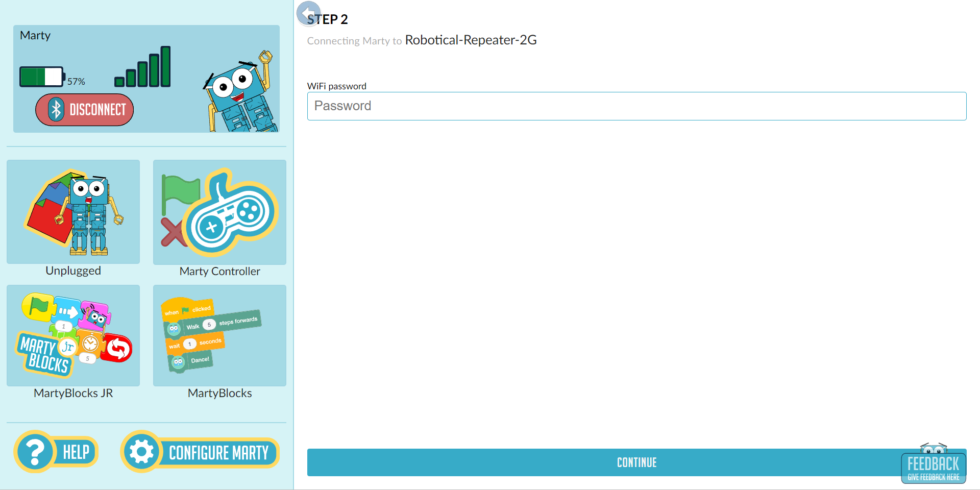Click the Bluetooth Disconnect button

[x=84, y=110]
